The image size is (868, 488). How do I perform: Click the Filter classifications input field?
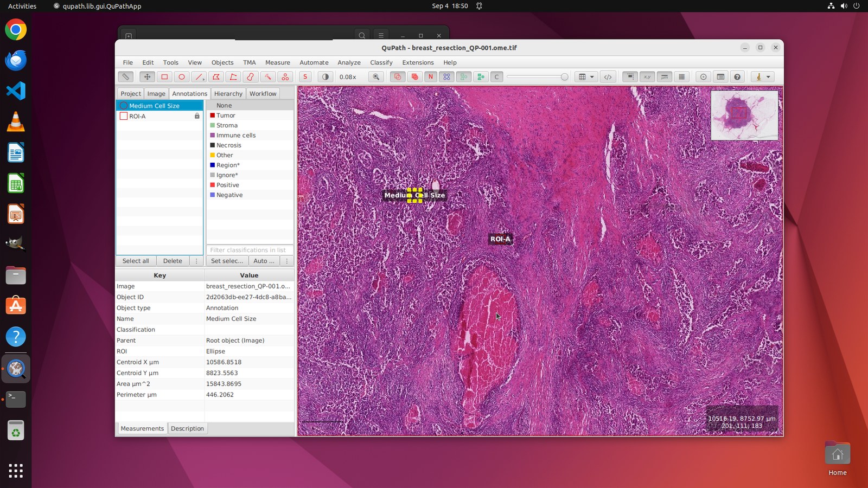(250, 250)
